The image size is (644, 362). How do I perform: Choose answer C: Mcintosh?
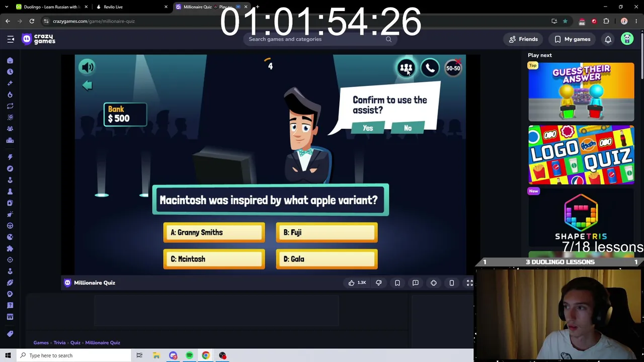click(214, 259)
